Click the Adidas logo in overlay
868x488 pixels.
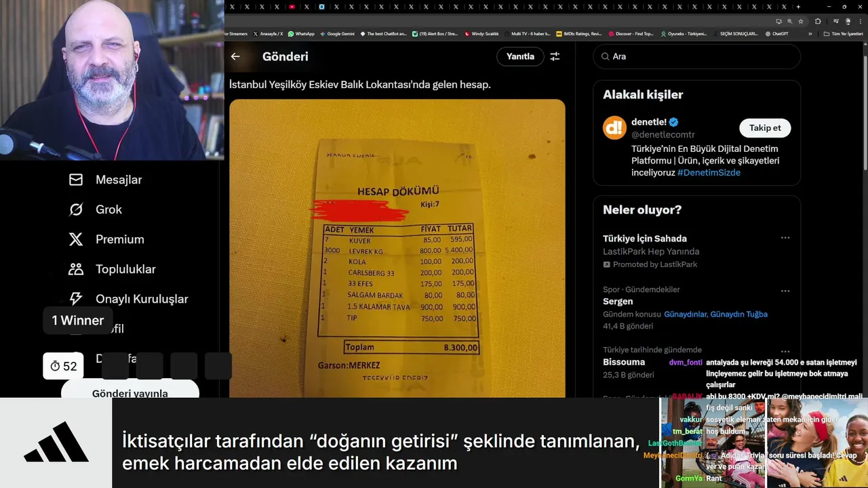56,442
